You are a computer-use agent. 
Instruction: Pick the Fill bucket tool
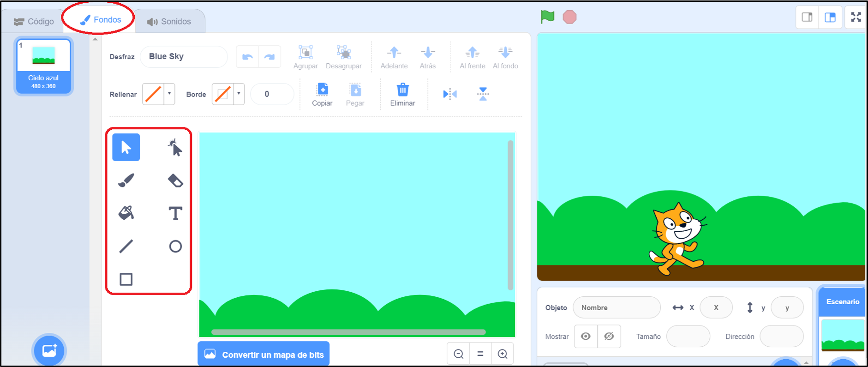(x=126, y=213)
